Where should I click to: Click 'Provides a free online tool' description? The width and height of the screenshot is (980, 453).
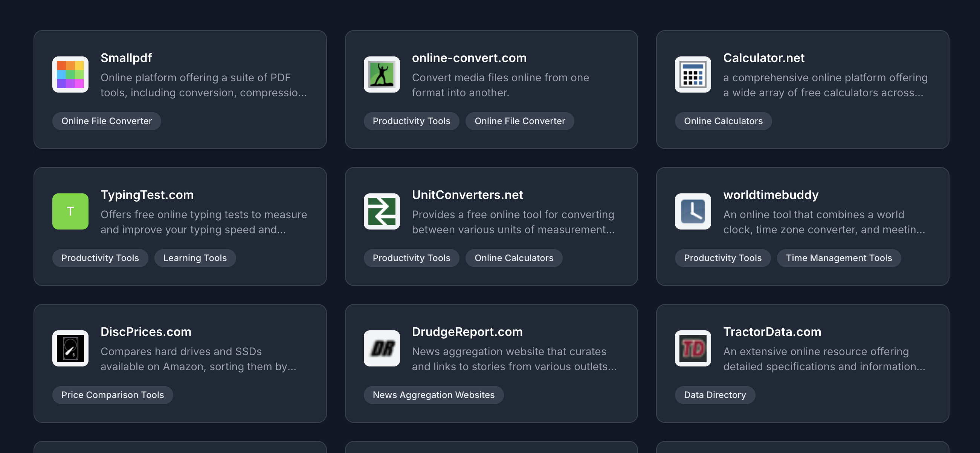[x=513, y=222]
